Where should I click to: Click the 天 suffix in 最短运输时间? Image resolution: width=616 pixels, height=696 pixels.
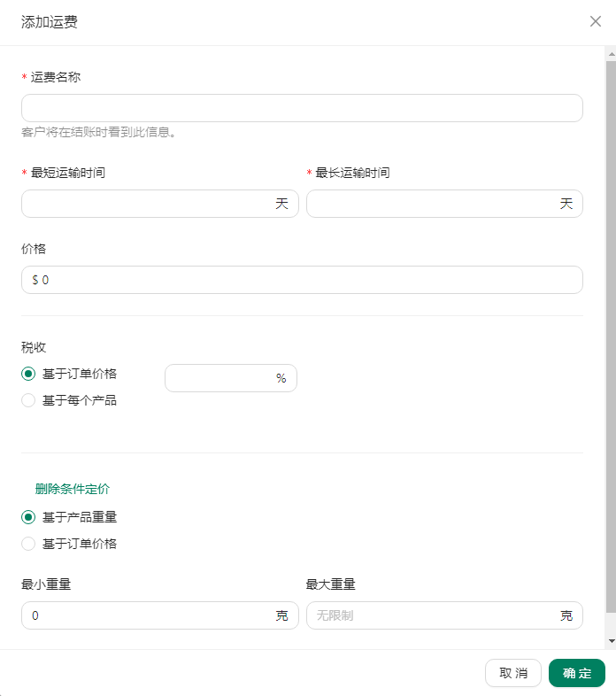[x=281, y=204]
